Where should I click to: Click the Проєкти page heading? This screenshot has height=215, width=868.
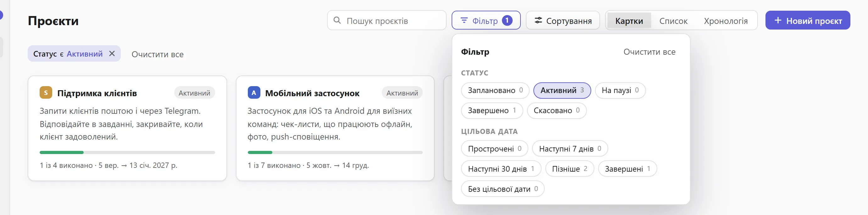[53, 21]
